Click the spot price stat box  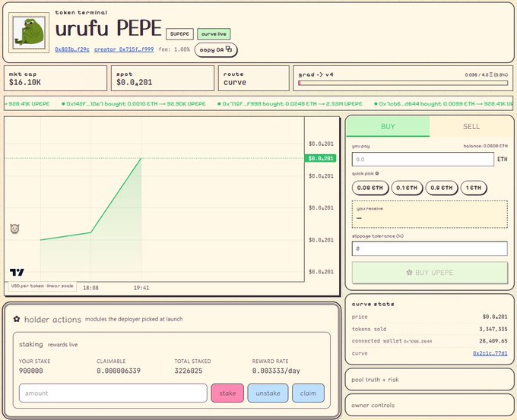point(163,78)
